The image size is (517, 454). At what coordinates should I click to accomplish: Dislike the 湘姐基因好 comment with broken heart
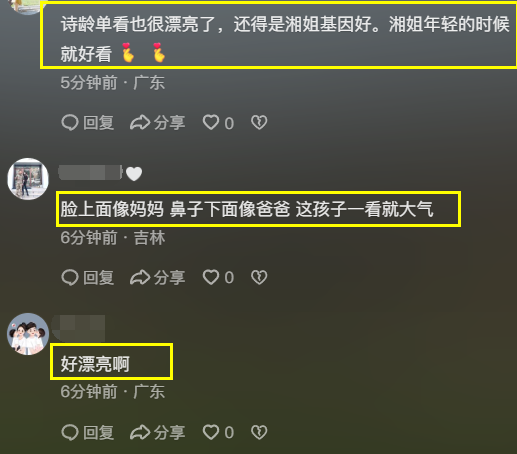click(259, 122)
